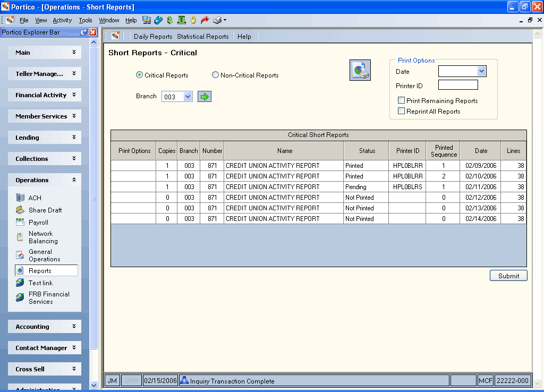This screenshot has height=392, width=544.
Task: Expand the Financial Activity group
Action: (45, 95)
